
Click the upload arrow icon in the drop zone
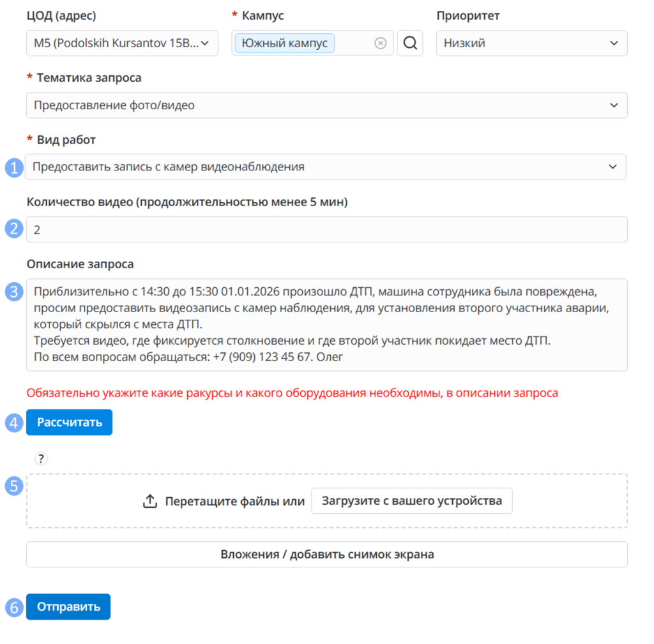click(150, 500)
